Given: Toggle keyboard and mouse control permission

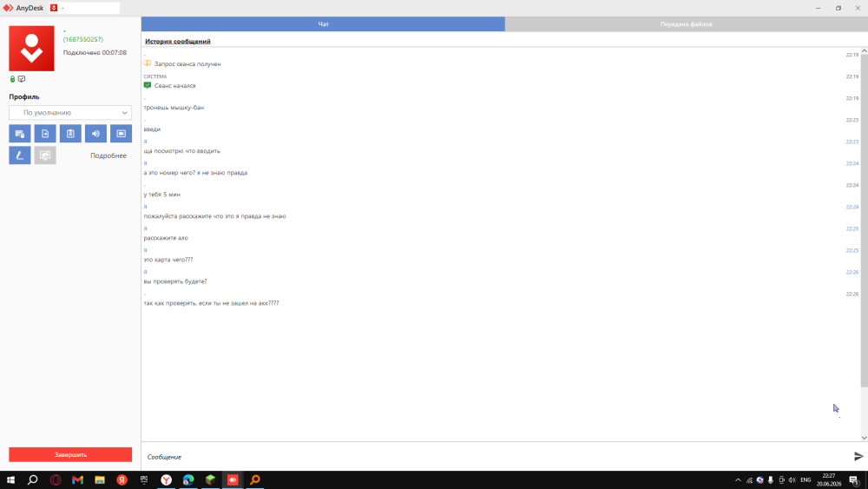Looking at the screenshot, I should pyautogui.click(x=19, y=134).
